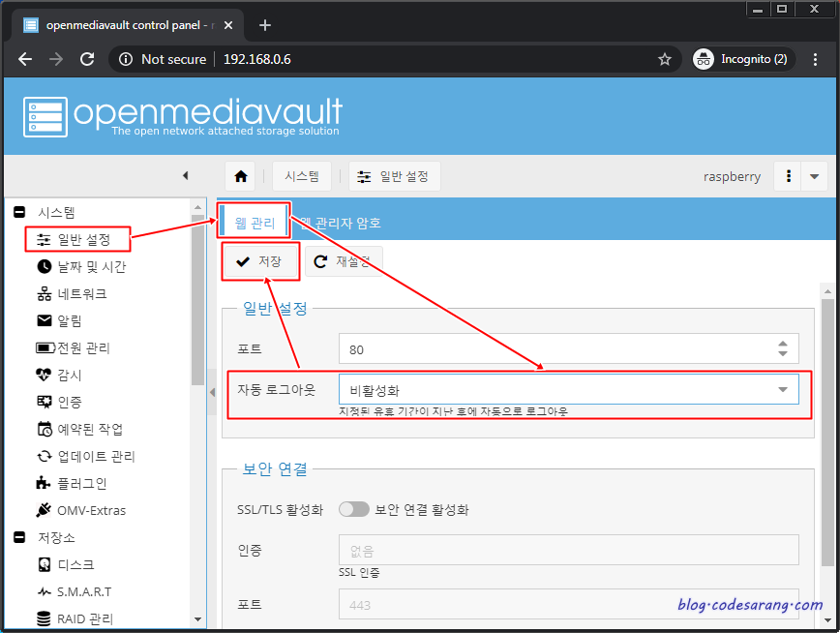Click the Not secure site info icon
The height and width of the screenshot is (633, 840).
(x=126, y=59)
